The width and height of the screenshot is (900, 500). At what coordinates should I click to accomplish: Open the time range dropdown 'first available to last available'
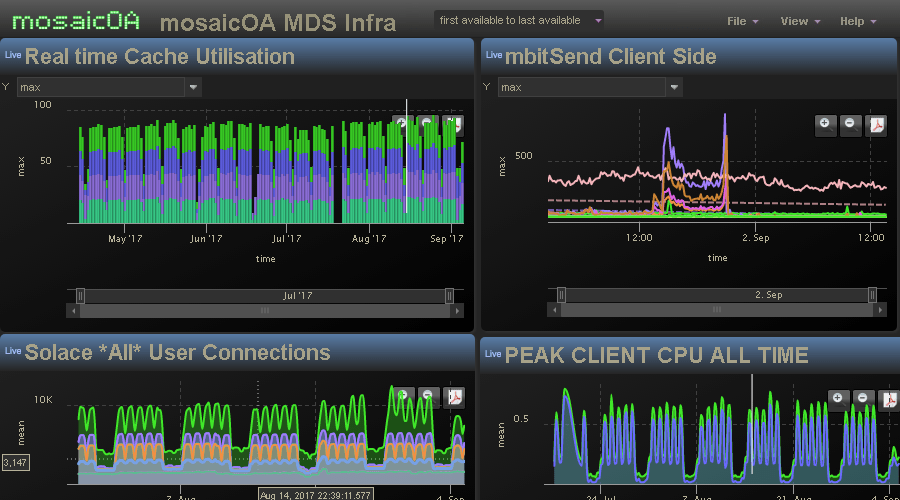tap(518, 20)
